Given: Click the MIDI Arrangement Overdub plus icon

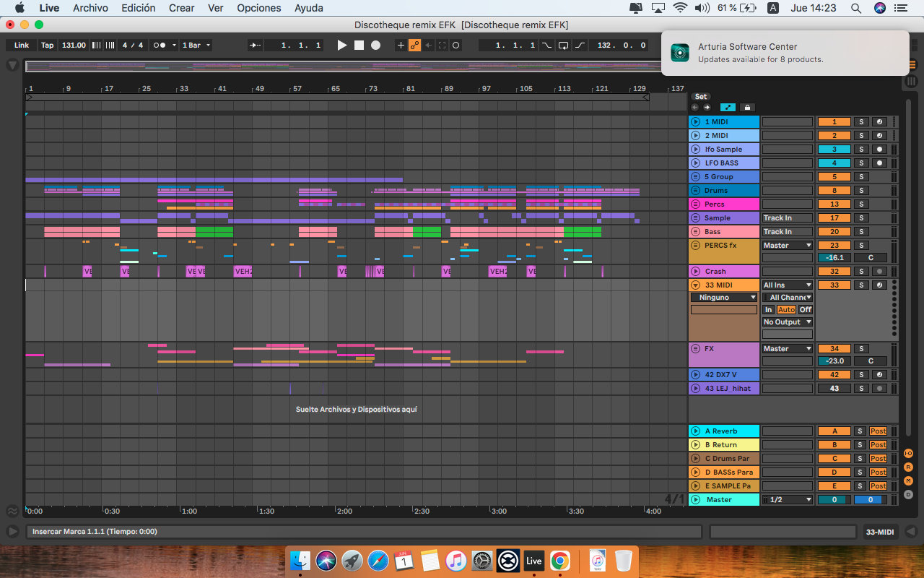Looking at the screenshot, I should click(x=401, y=45).
